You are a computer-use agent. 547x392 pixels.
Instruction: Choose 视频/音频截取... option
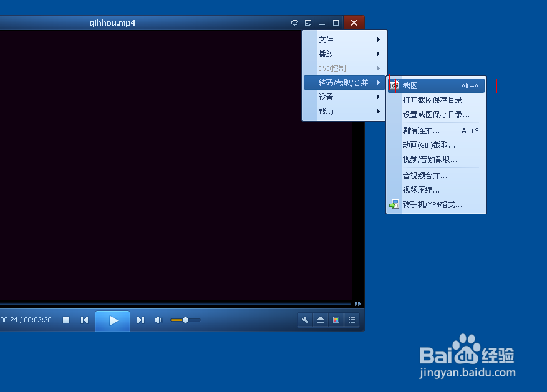(x=437, y=160)
